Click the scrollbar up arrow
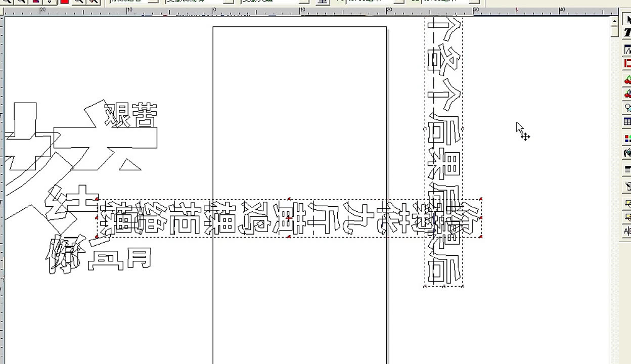Viewport: 631px width, 364px height. click(614, 21)
